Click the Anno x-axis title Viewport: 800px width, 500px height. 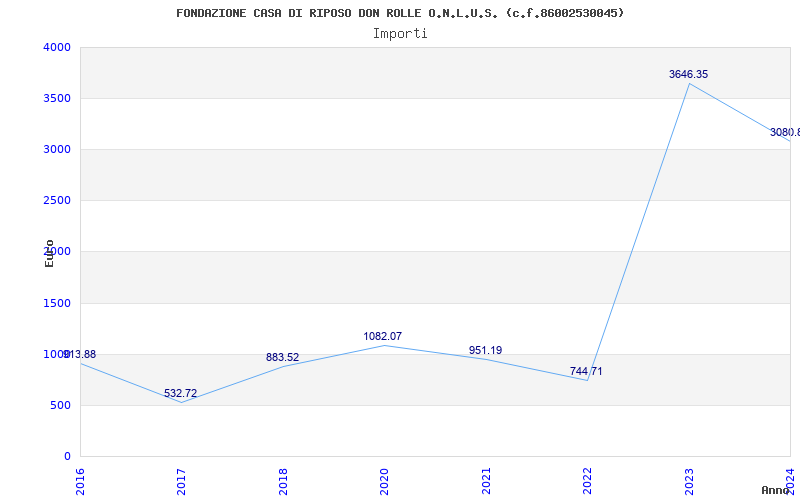click(776, 490)
